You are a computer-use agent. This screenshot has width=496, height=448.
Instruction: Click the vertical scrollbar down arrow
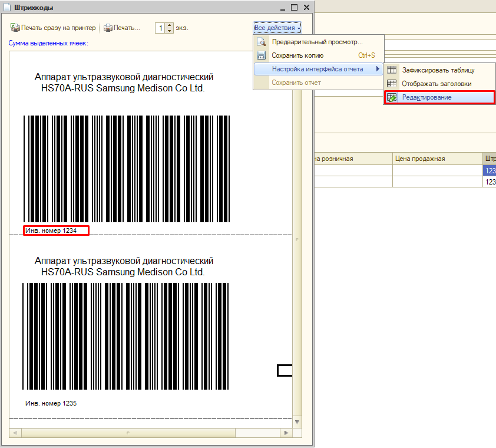point(297,422)
